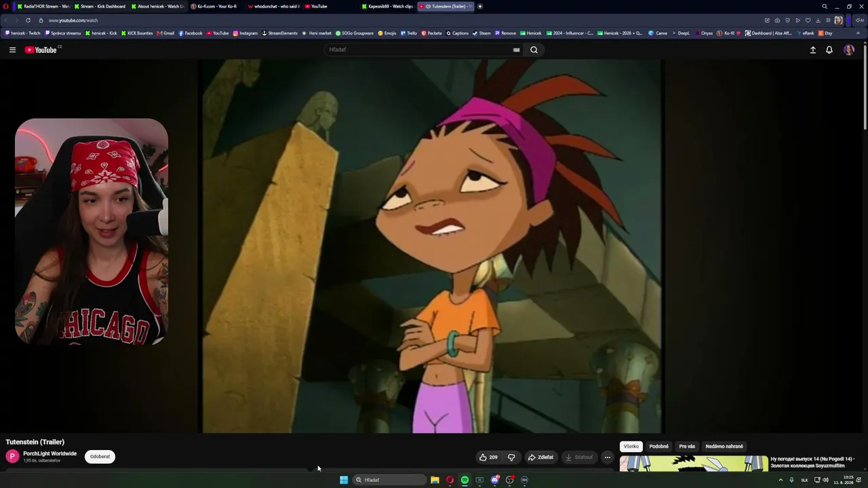Open the StreamElements bookmark
Screen dimensions: 868x488
pos(280,33)
